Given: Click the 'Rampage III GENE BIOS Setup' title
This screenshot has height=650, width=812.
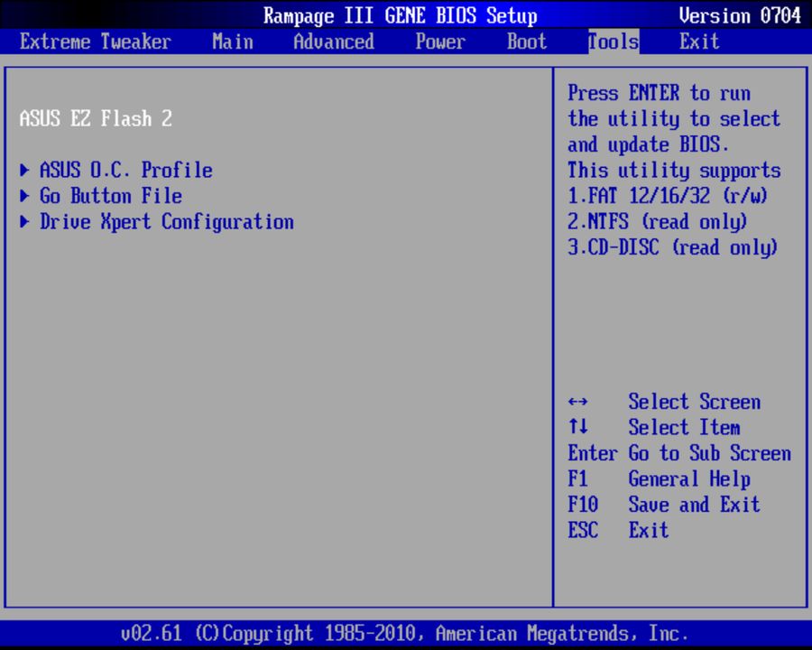Looking at the screenshot, I should point(401,15).
